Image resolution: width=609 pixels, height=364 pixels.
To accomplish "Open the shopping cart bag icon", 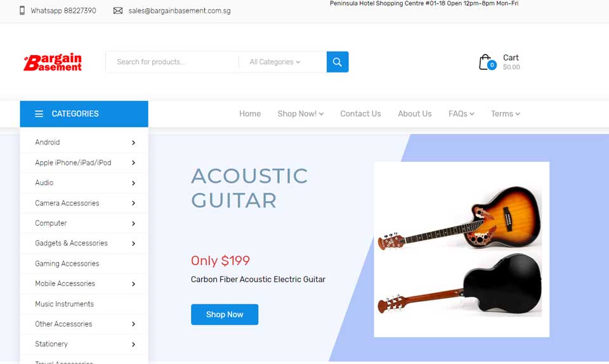I will tap(487, 62).
